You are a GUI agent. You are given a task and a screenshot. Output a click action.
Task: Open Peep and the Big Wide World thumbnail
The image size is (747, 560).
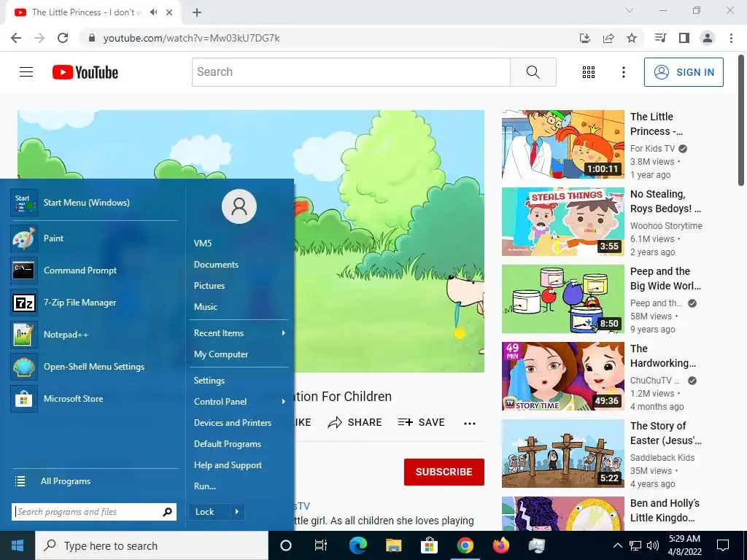coord(562,298)
